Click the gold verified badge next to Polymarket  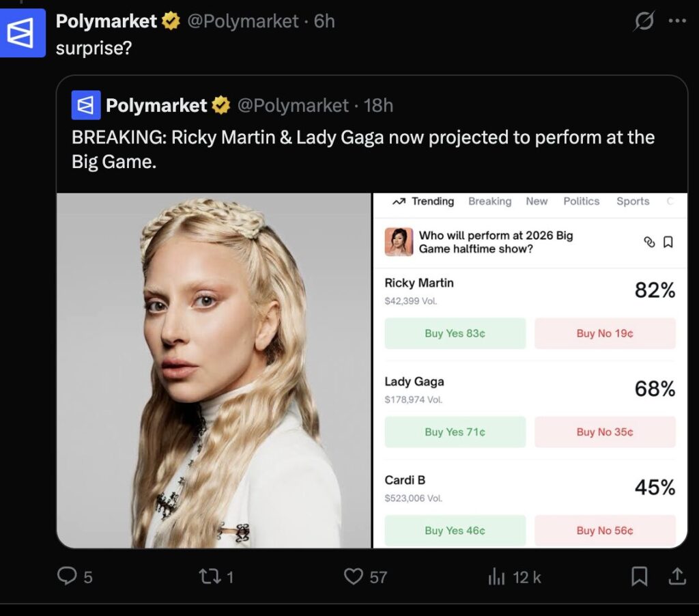(169, 21)
